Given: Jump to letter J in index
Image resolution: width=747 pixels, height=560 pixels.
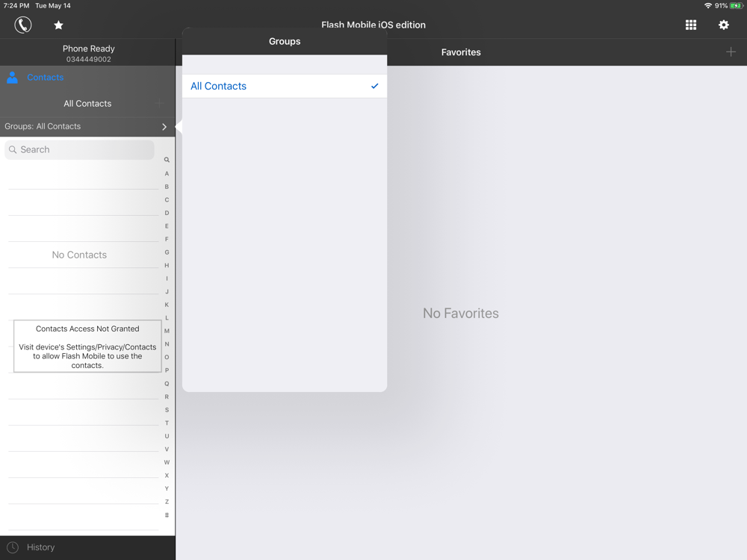Looking at the screenshot, I should (x=167, y=291).
